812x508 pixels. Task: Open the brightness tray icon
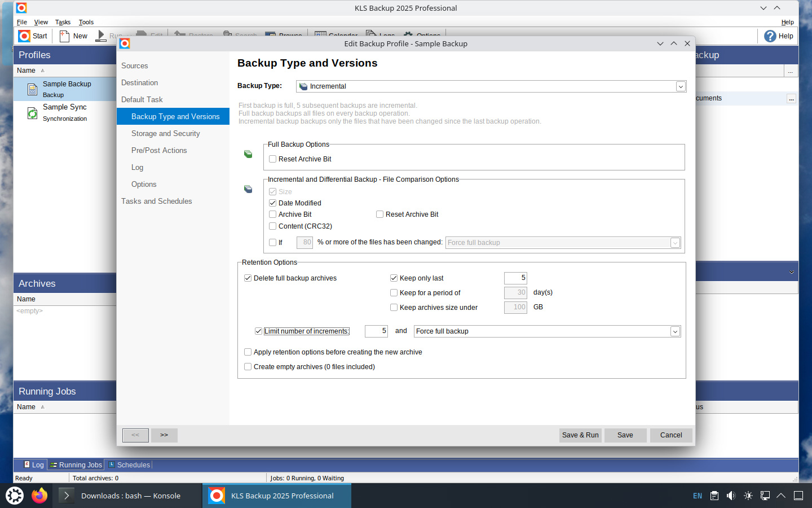tap(748, 496)
